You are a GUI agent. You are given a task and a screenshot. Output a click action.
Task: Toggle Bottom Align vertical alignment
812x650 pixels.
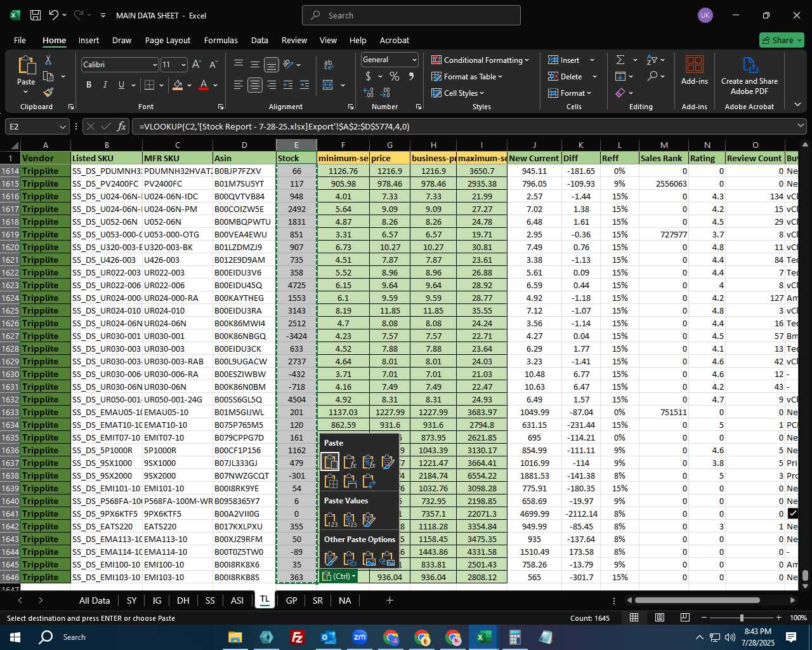271,65
